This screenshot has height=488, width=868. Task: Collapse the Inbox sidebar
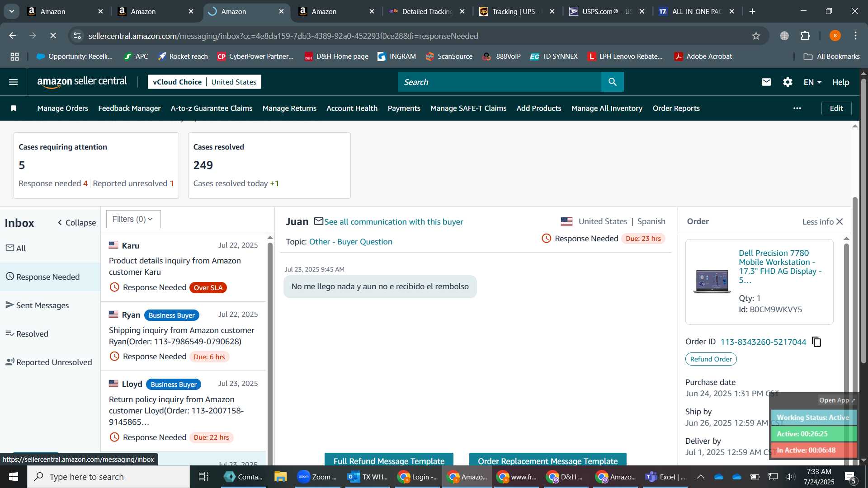77,223
